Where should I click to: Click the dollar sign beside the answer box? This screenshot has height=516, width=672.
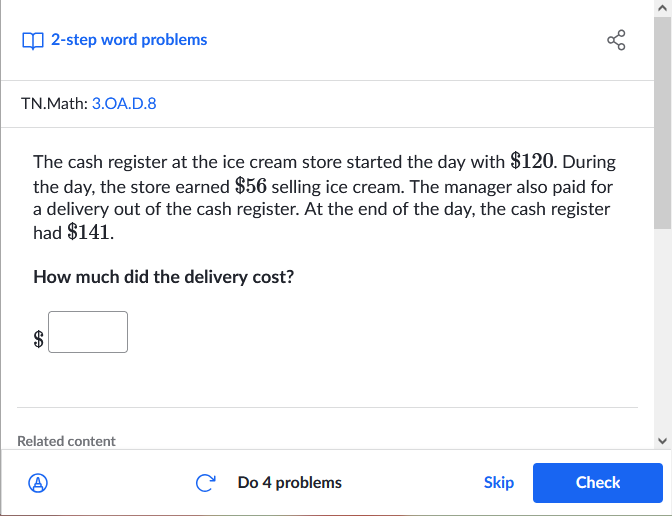39,339
